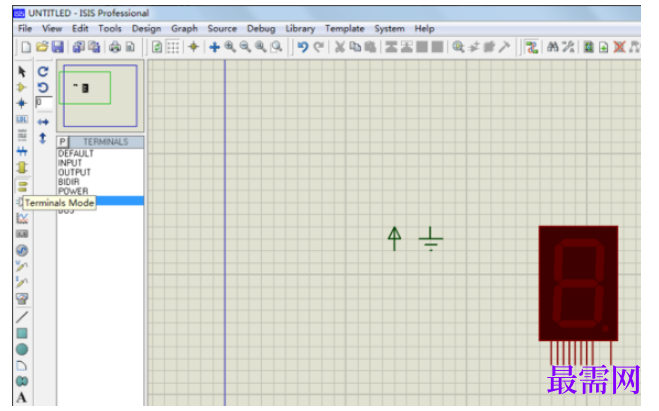Viewport: 659px width, 411px height.
Task: Toggle the grid display toolbar icon
Action: pos(173,47)
